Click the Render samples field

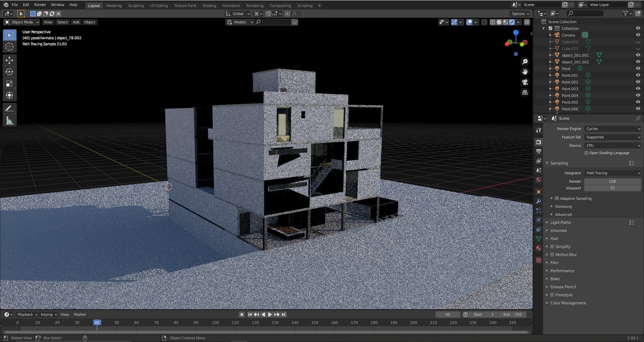pyautogui.click(x=612, y=181)
